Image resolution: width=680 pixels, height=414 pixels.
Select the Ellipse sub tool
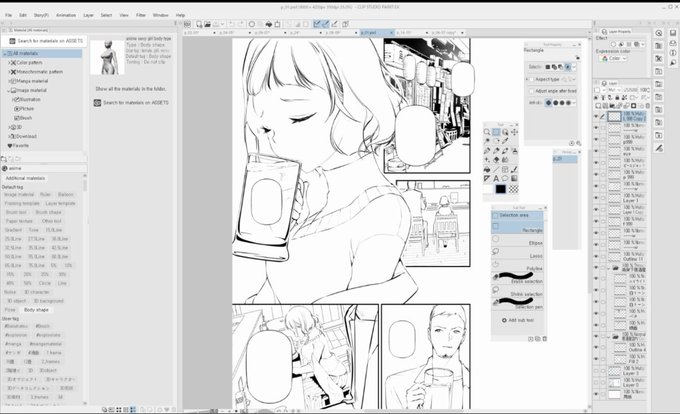point(517,241)
